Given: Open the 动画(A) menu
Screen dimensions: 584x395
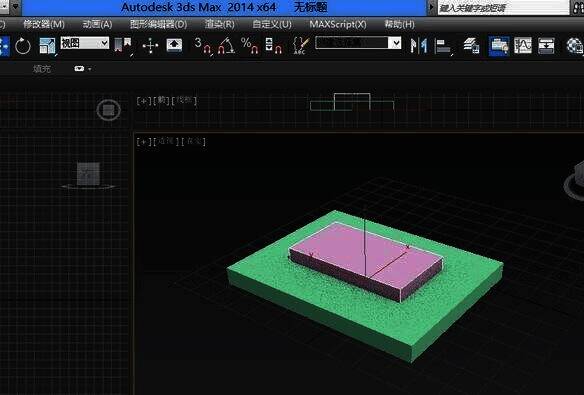Looking at the screenshot, I should [97, 24].
